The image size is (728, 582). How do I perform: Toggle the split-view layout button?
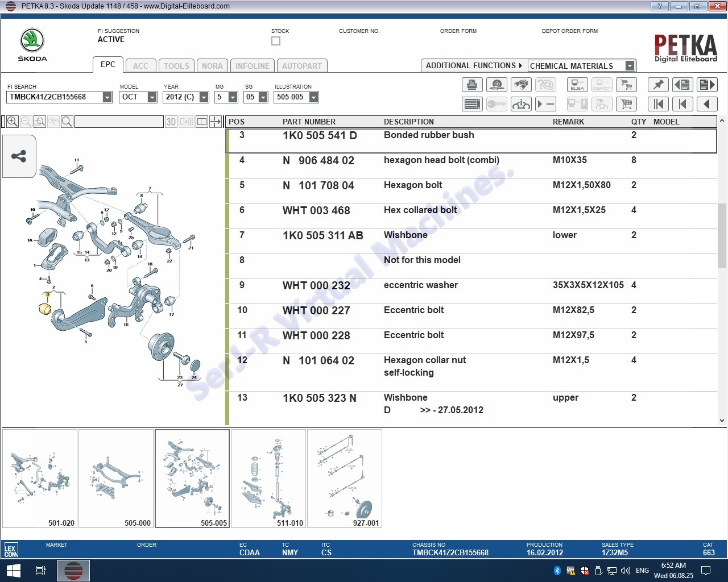tap(201, 122)
